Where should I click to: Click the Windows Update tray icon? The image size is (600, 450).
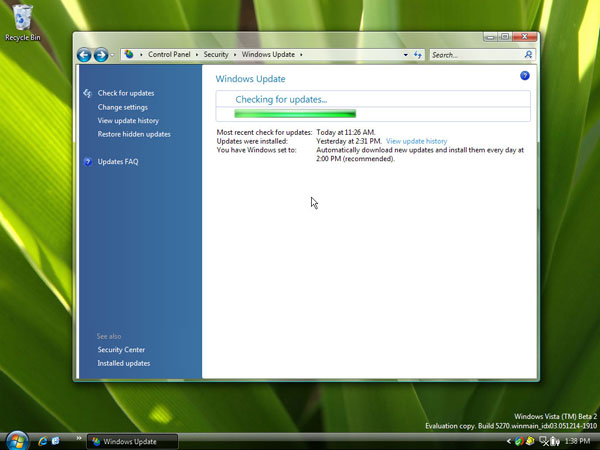[x=519, y=441]
